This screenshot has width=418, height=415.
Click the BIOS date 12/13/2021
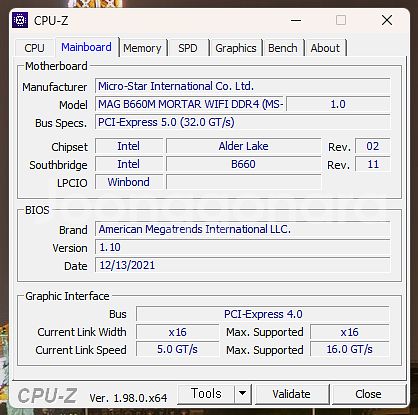point(243,265)
